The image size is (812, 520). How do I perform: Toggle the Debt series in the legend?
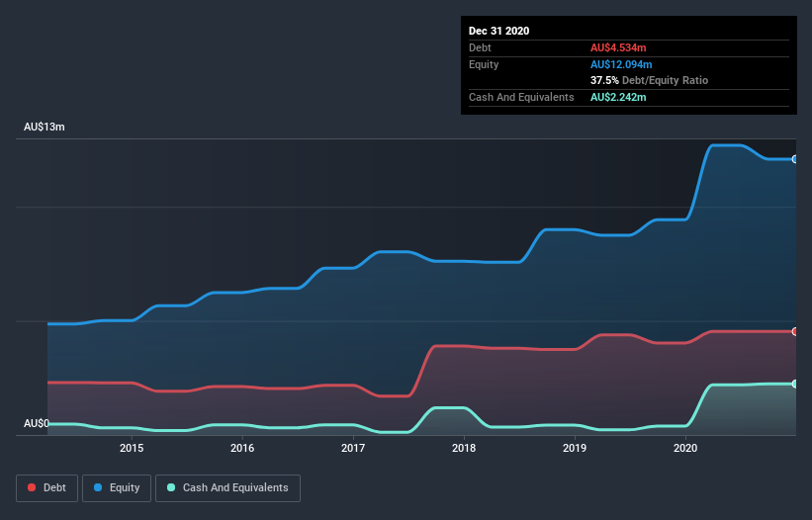(46, 488)
